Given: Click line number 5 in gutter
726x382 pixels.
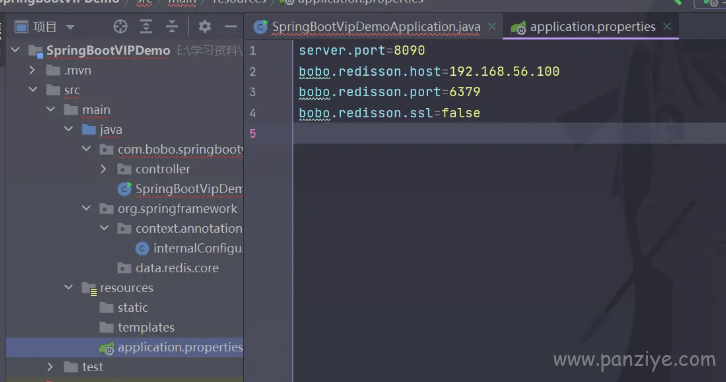Looking at the screenshot, I should click(253, 134).
